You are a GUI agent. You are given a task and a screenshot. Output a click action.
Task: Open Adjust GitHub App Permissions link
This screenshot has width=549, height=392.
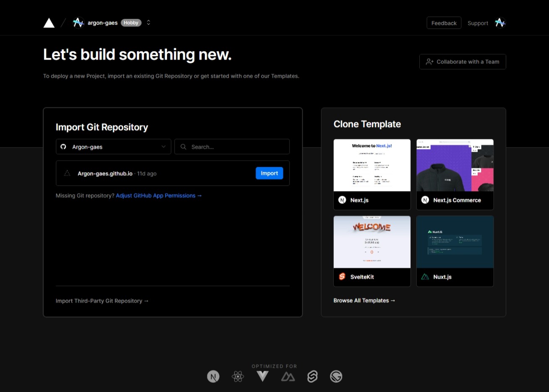coord(159,196)
